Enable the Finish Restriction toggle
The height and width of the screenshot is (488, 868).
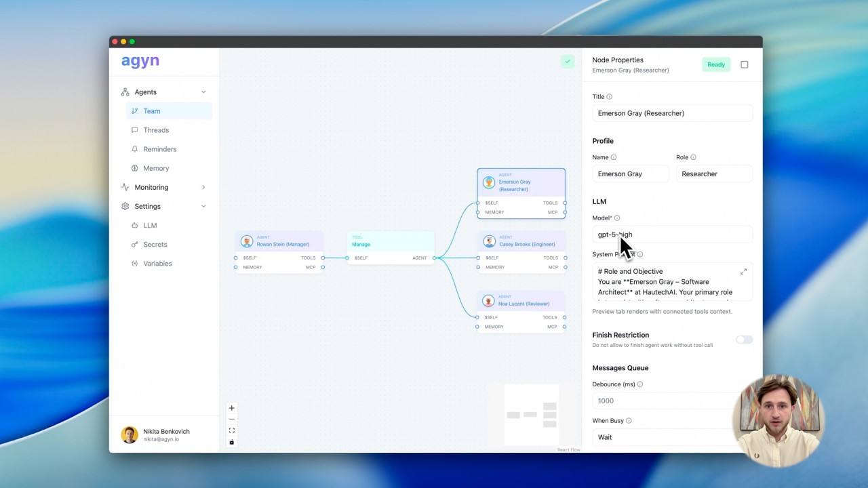tap(744, 340)
